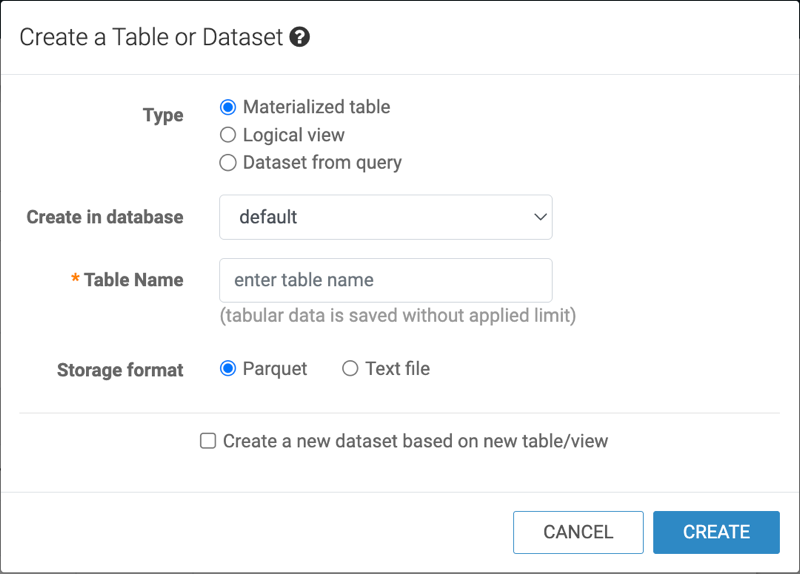Select the Materialized table radio button

(x=228, y=107)
